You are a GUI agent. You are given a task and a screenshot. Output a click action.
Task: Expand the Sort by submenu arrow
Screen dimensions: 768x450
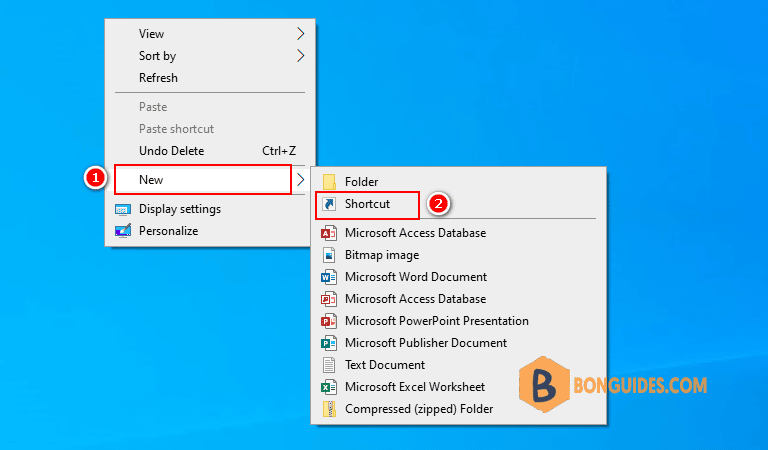tap(300, 55)
